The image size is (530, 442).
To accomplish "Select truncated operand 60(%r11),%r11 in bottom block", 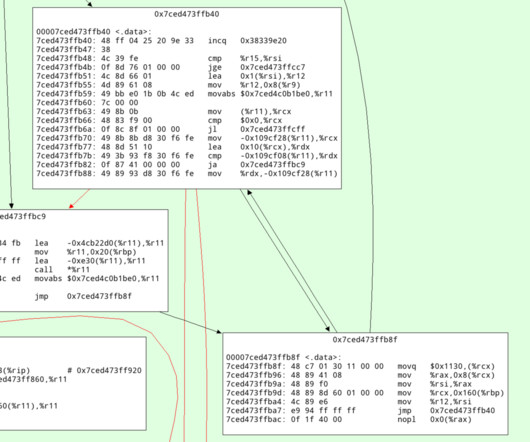I will coord(29,406).
